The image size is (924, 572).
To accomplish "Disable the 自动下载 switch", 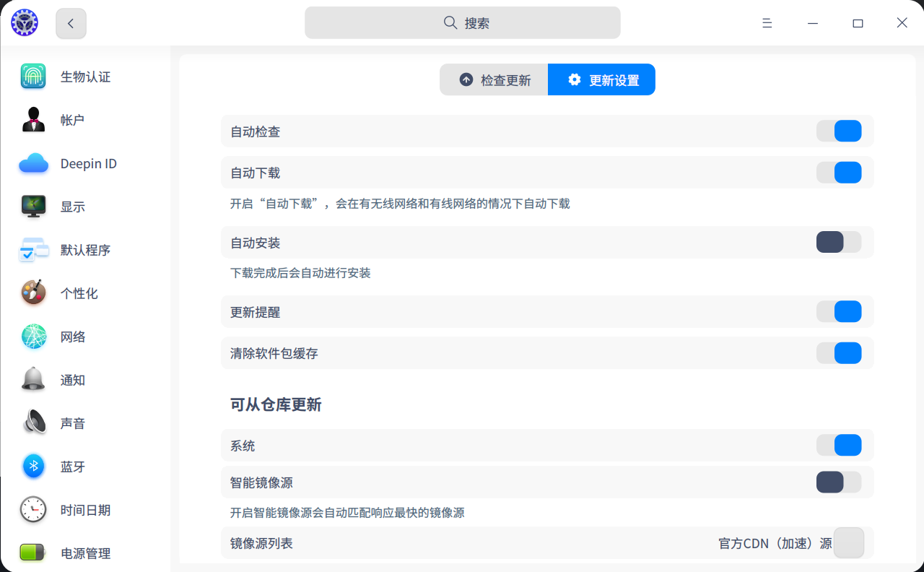I will point(839,173).
